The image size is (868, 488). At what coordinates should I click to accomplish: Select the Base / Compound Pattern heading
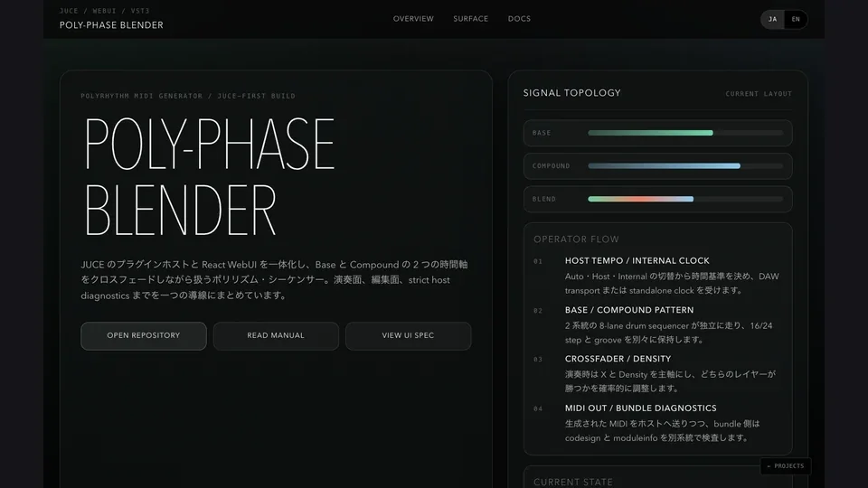[629, 310]
